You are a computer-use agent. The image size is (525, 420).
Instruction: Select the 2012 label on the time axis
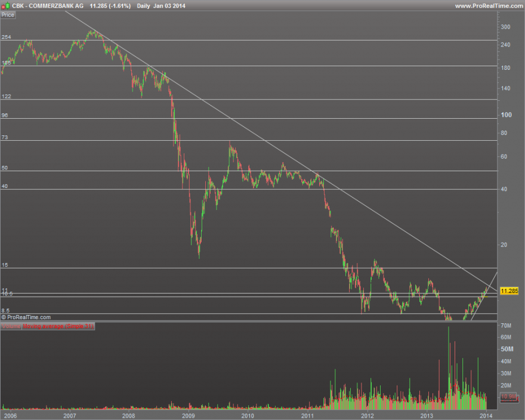coord(367,416)
